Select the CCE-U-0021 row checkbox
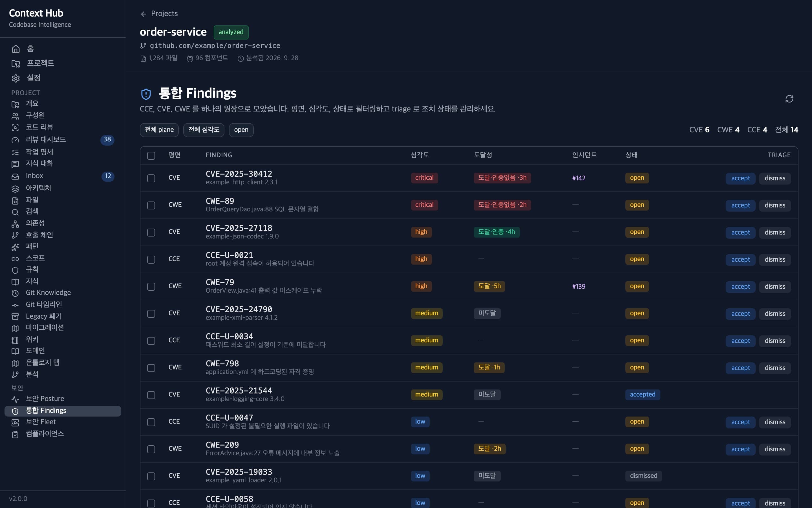Screen dimensions: 812x508 [151, 259]
